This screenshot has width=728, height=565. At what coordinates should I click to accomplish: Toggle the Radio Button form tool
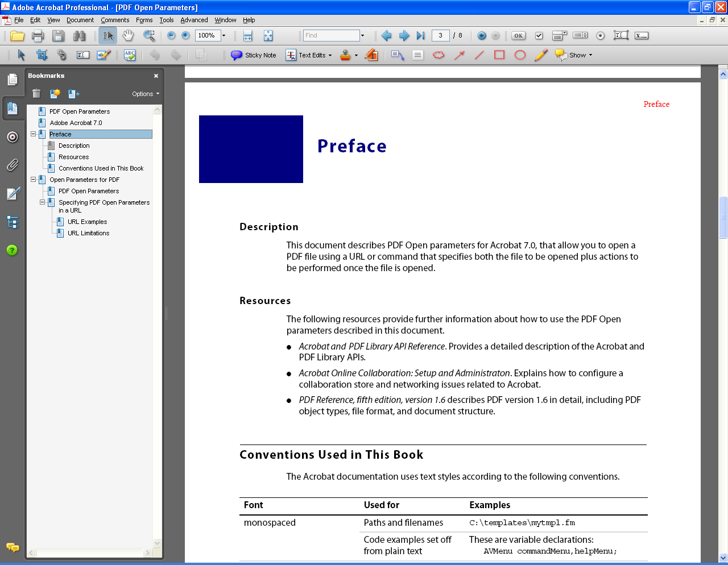pos(599,35)
